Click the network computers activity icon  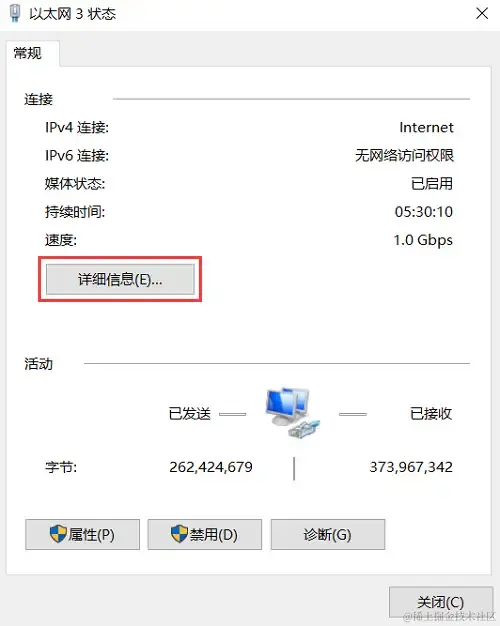tap(293, 413)
